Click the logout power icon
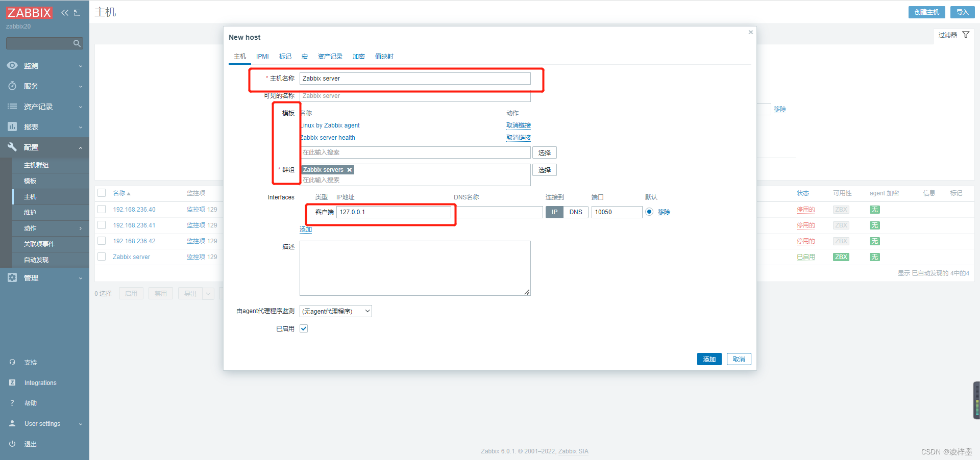This screenshot has width=980, height=460. tap(12, 444)
